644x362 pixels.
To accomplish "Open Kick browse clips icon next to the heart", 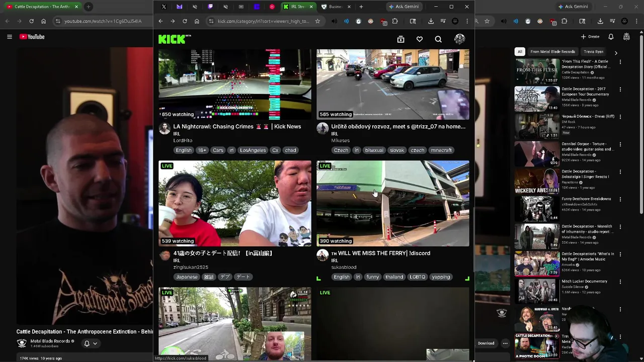I will pos(400,39).
